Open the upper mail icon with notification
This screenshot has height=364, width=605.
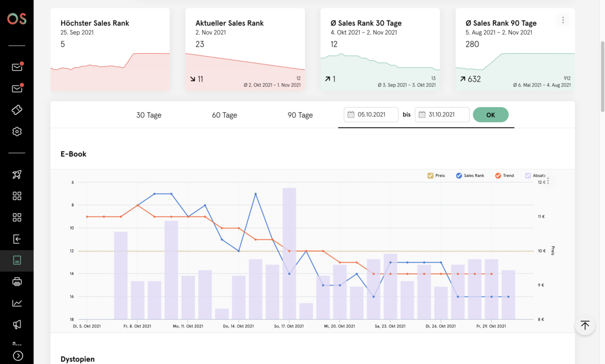17,67
